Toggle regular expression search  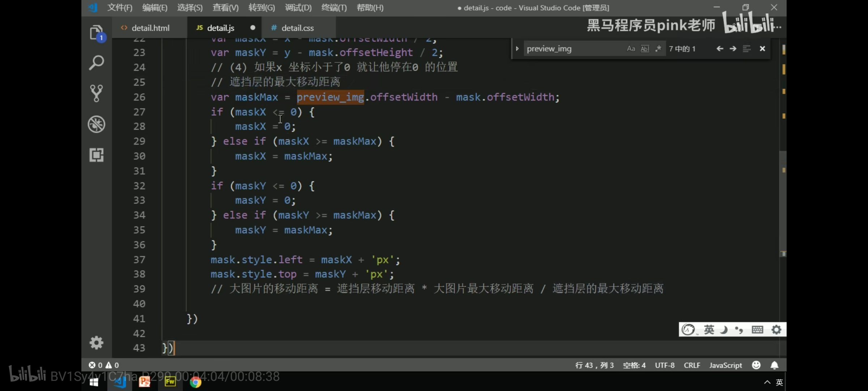coord(658,49)
